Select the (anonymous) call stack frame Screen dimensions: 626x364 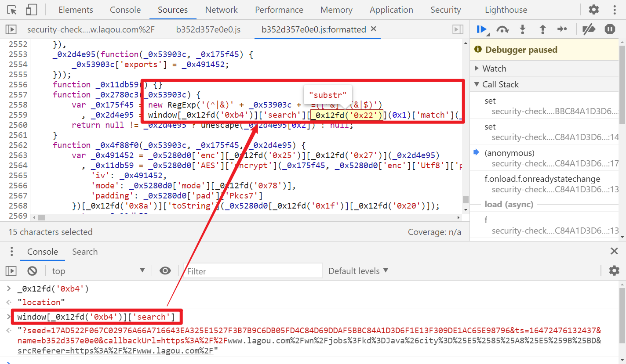[510, 153]
